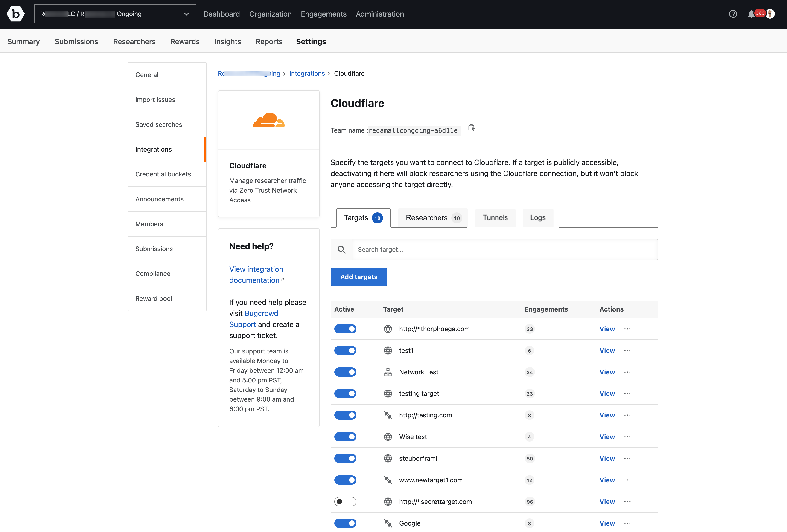Image resolution: width=787 pixels, height=532 pixels.
Task: Click plug icon beside http://testing.com
Action: tap(388, 415)
